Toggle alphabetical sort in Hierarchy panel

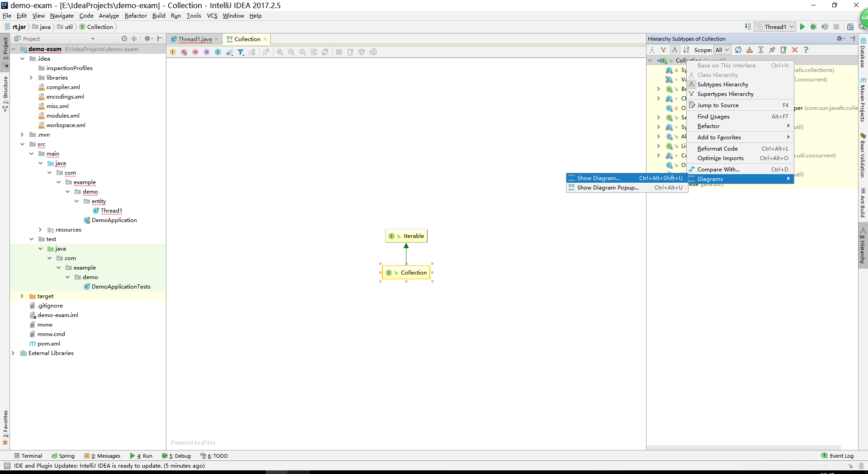(686, 50)
